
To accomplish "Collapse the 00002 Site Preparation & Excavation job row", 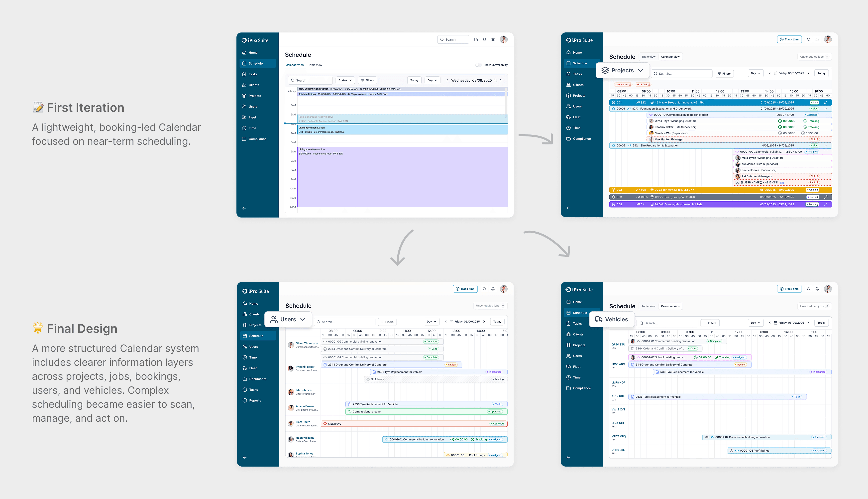I will click(x=826, y=146).
